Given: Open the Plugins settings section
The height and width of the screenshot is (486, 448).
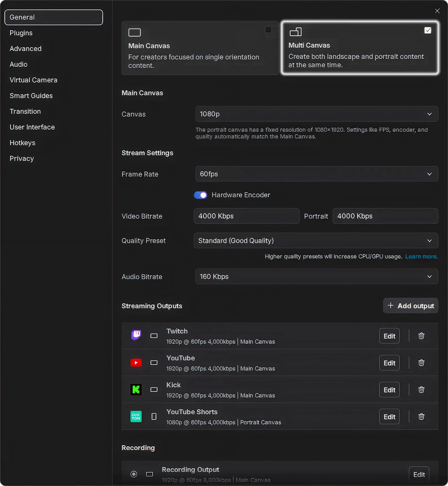Looking at the screenshot, I should pos(21,33).
